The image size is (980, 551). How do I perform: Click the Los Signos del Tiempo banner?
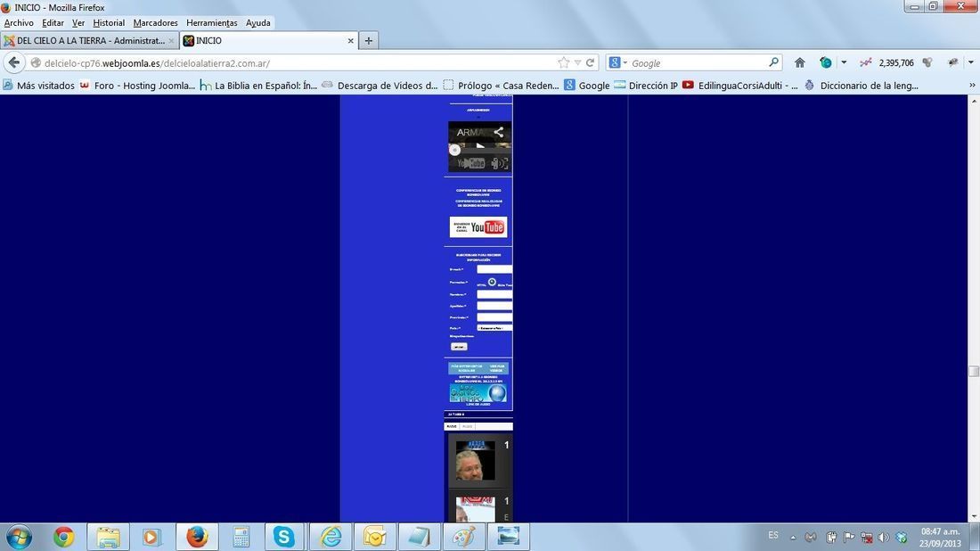tap(478, 393)
